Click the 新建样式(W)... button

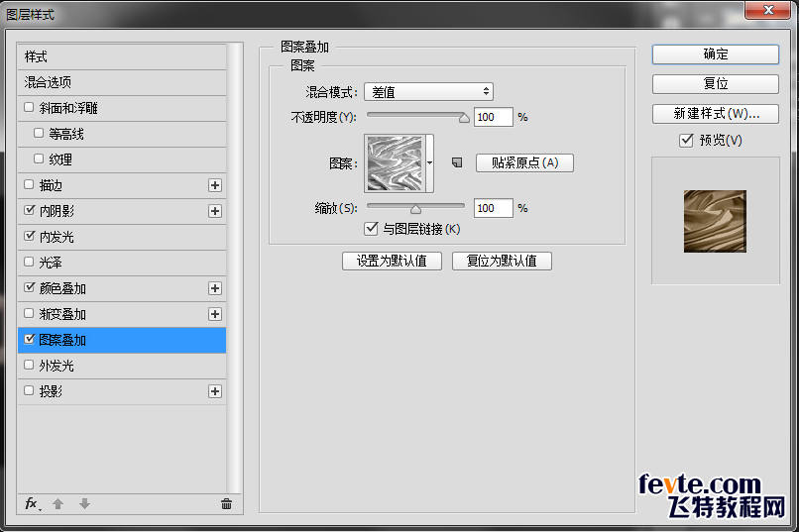click(x=716, y=114)
